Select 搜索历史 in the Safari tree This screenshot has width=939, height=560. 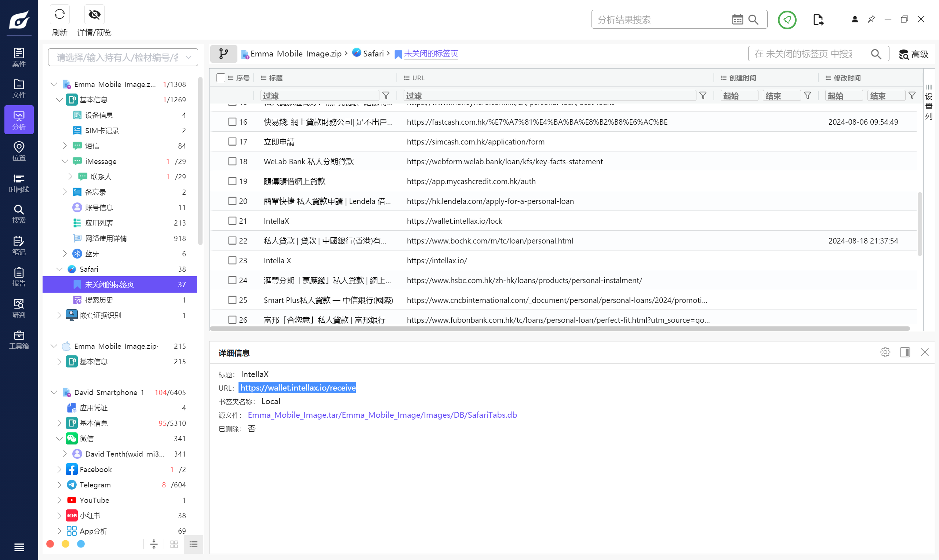[99, 300]
